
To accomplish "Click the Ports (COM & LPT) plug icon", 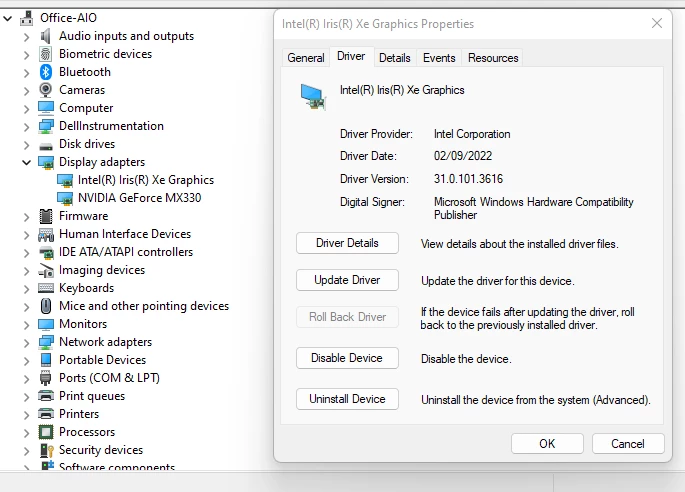I will tap(45, 378).
